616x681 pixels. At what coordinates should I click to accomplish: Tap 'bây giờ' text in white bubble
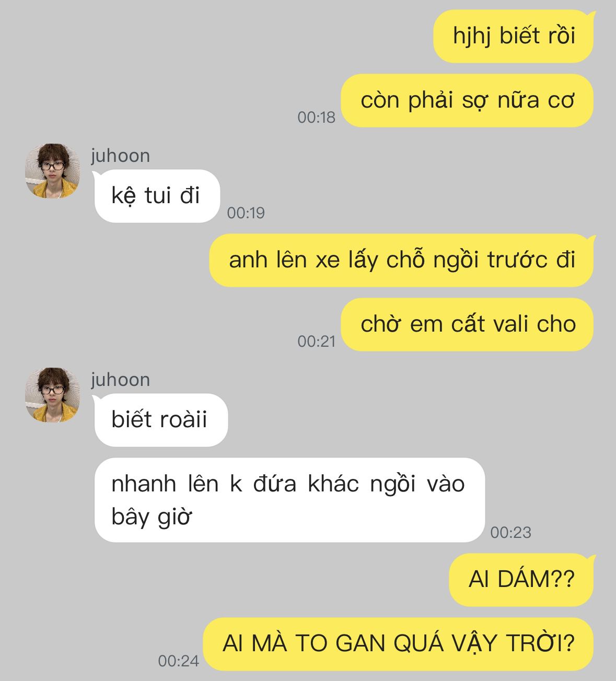click(x=152, y=517)
